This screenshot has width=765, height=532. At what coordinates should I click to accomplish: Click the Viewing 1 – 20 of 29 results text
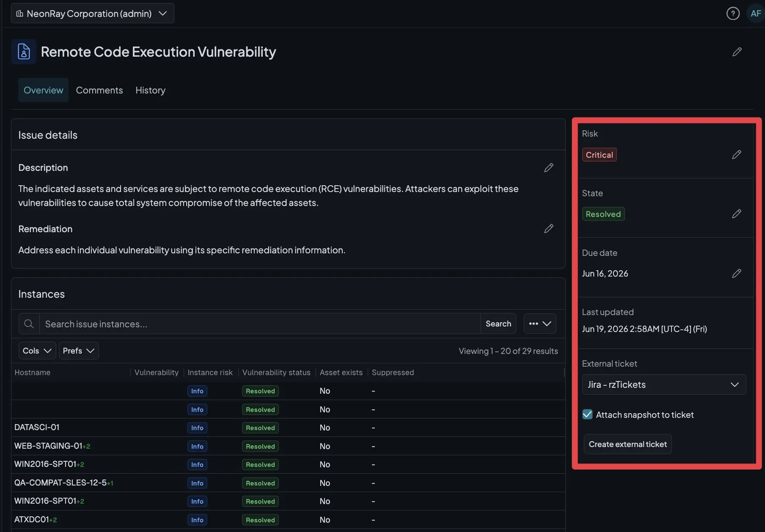coord(508,351)
